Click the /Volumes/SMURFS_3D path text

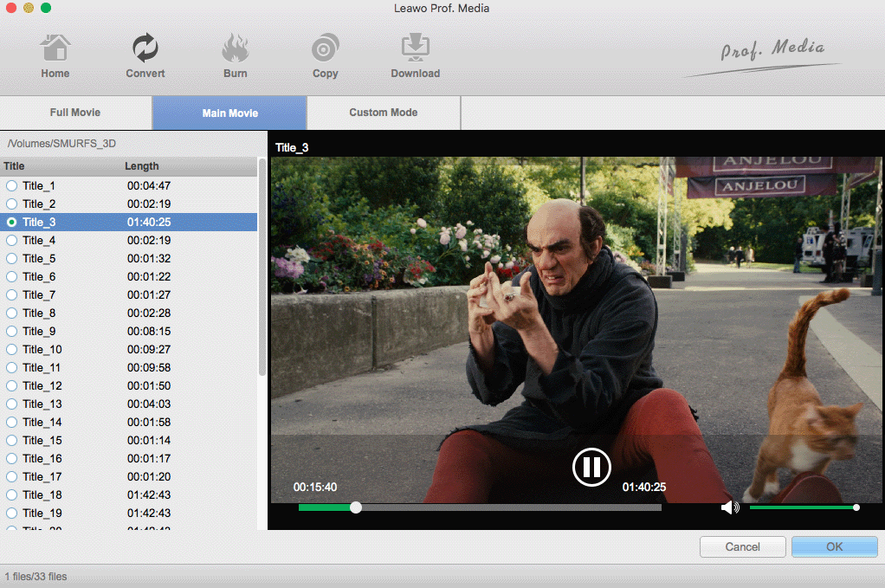coord(61,144)
